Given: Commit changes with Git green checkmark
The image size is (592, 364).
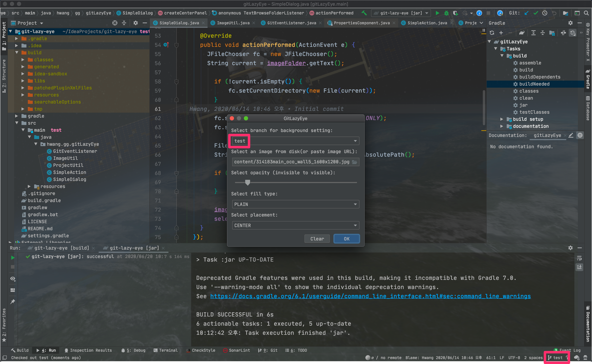Looking at the screenshot, I should [x=535, y=13].
